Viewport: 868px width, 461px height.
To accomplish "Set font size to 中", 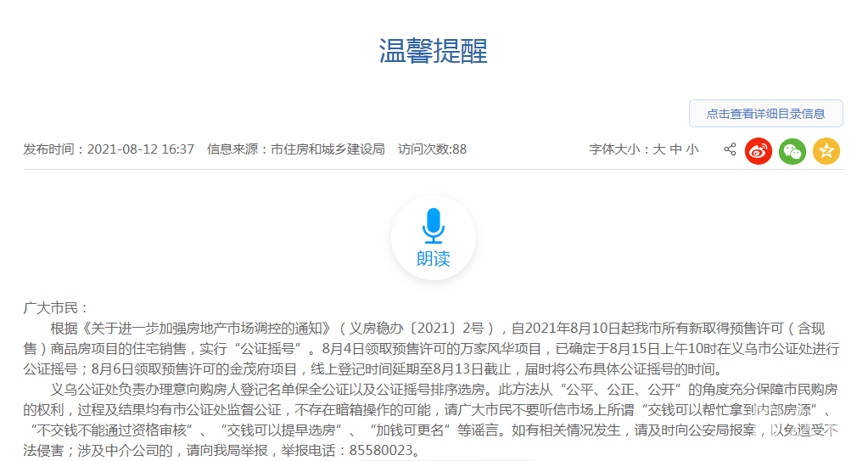I will click(675, 149).
